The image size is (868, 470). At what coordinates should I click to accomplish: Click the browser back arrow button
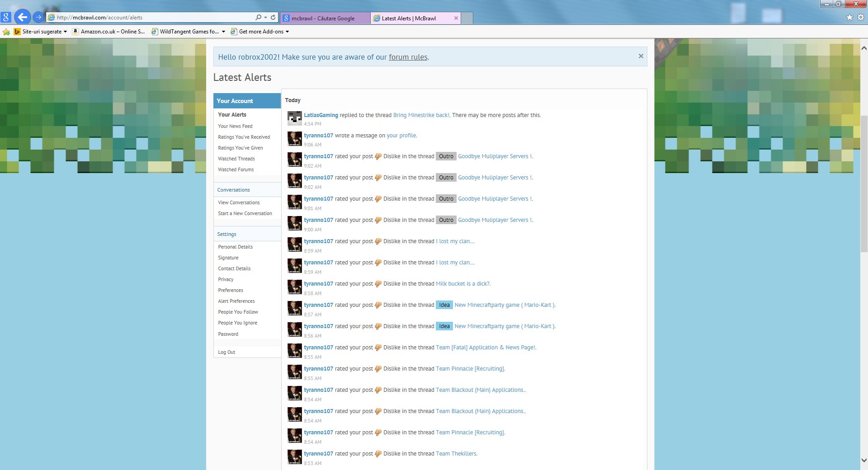(22, 17)
